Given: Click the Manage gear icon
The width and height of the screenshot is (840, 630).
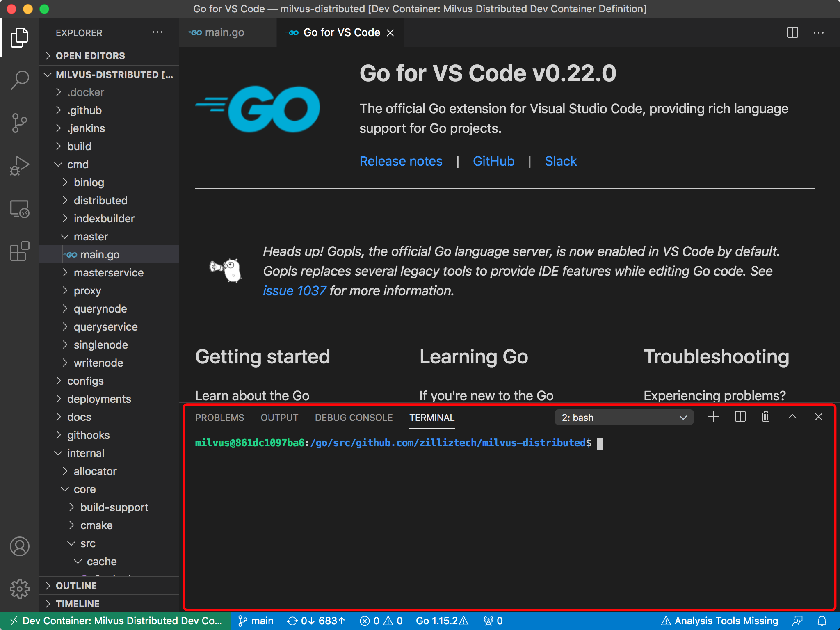Looking at the screenshot, I should coord(19,589).
